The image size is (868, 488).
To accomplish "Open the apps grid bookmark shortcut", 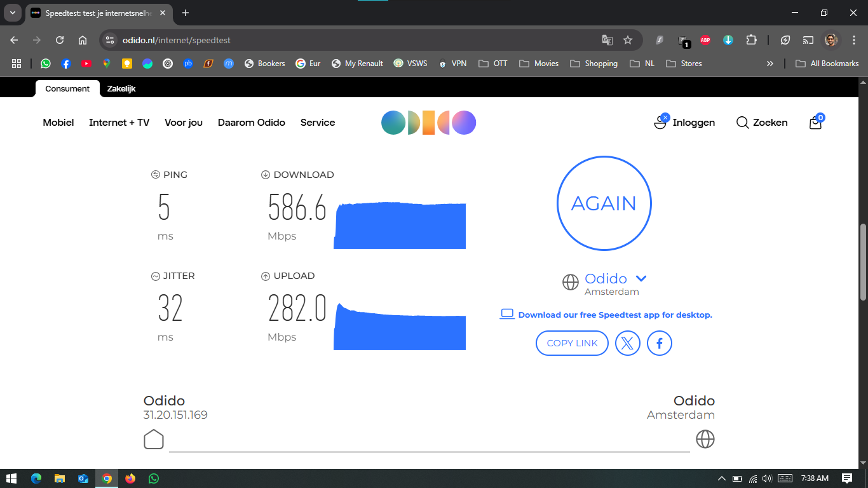I will pos(17,64).
